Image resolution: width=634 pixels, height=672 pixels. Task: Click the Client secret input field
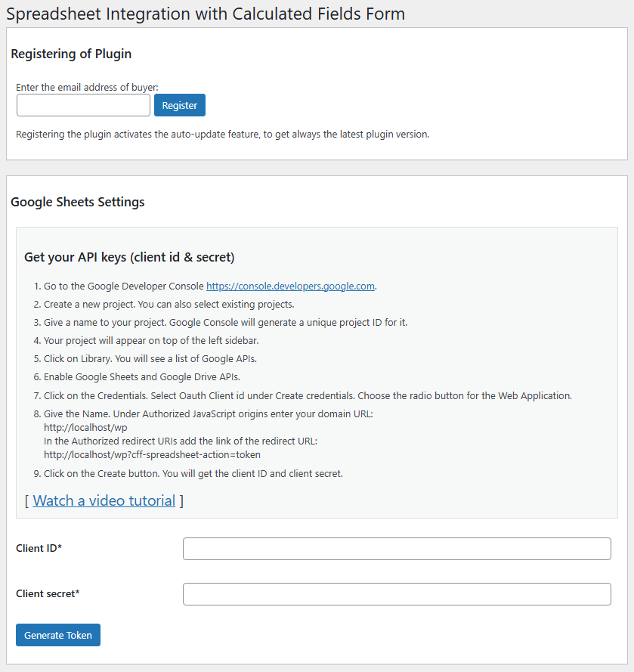point(397,594)
